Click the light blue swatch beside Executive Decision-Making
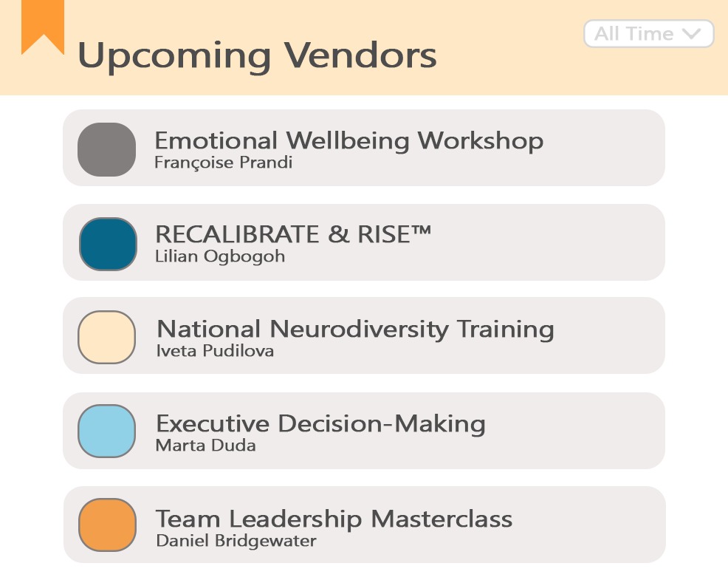The width and height of the screenshot is (728, 580). pyautogui.click(x=106, y=431)
